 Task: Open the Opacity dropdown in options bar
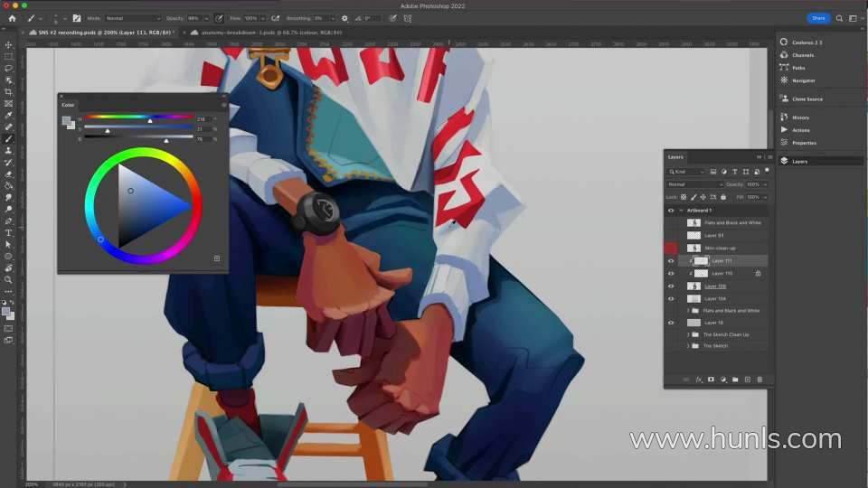tap(206, 18)
